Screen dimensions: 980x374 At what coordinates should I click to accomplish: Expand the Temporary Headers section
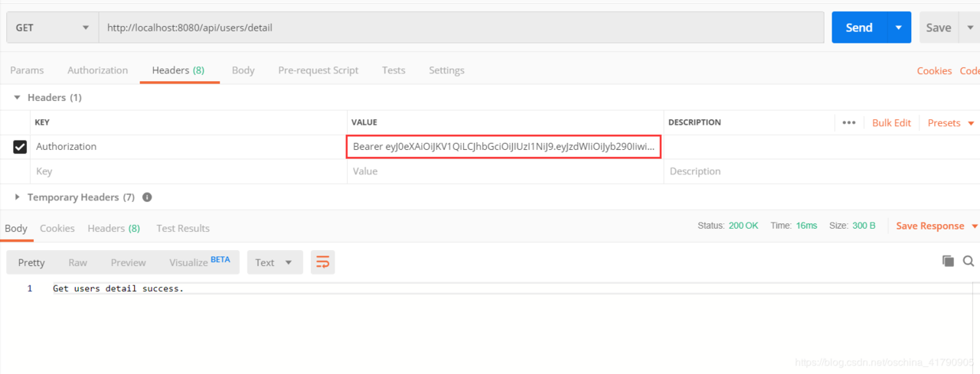[x=18, y=197]
